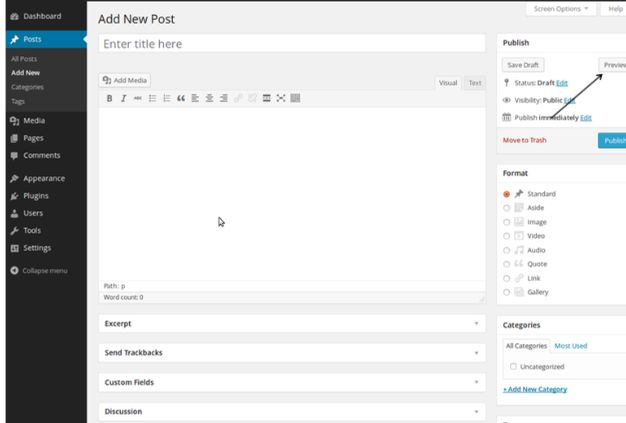Show the All Categories tab
The width and height of the screenshot is (626, 423).
click(526, 346)
